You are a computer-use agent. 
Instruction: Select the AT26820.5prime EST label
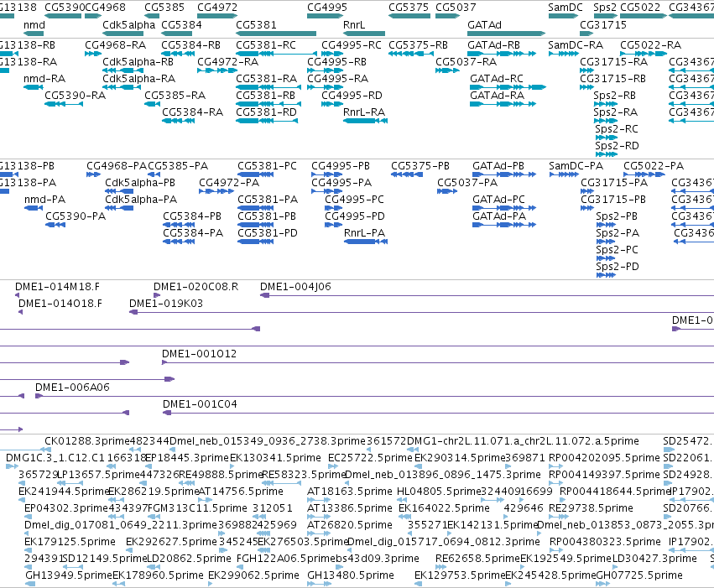coord(350,525)
